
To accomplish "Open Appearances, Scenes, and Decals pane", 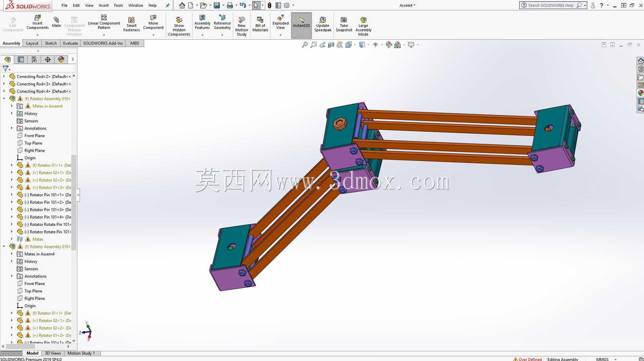I will click(x=641, y=93).
